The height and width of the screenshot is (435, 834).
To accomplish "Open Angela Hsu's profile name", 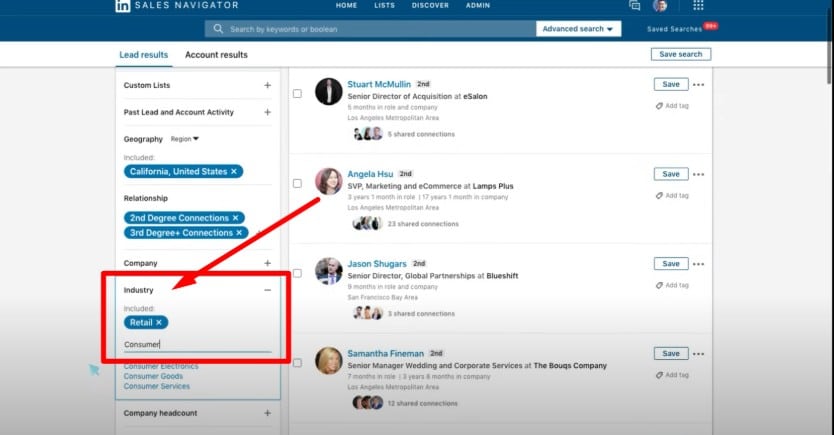I will [370, 174].
